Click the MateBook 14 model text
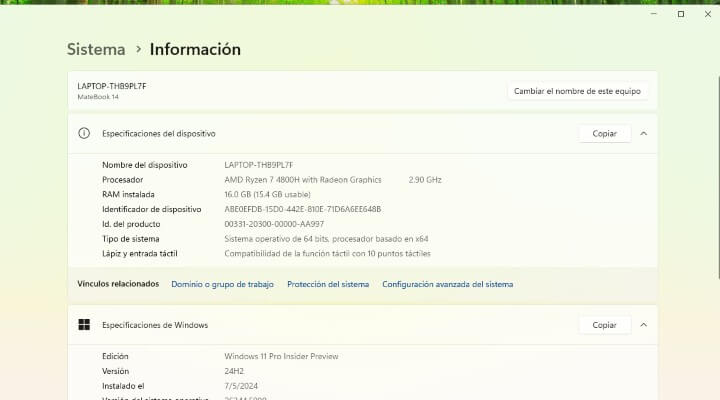The image size is (720, 400). click(x=98, y=97)
